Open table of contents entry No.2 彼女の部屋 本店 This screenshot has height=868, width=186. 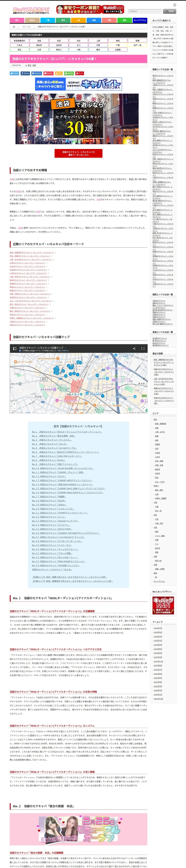coord(54,436)
